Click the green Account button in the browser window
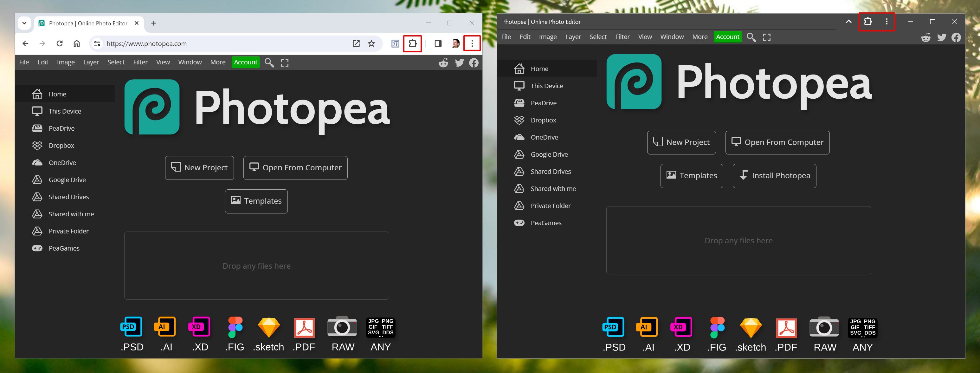The height and width of the screenshot is (373, 980). pos(246,62)
